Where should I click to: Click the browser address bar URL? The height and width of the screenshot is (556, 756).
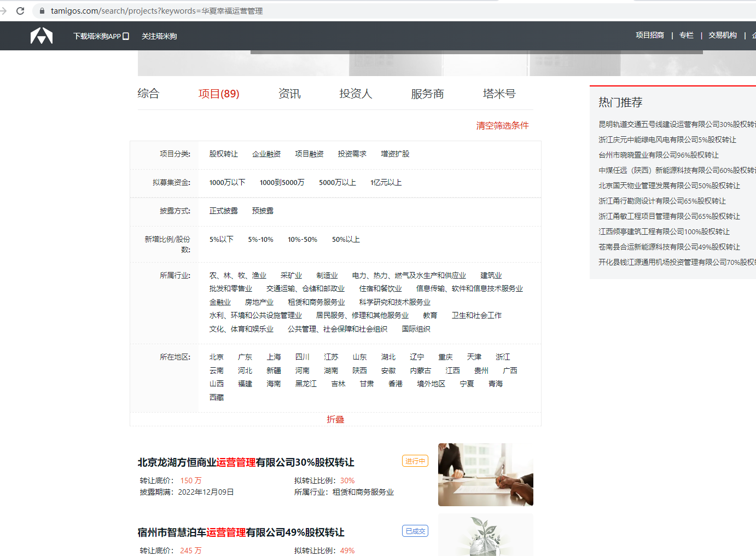(157, 11)
